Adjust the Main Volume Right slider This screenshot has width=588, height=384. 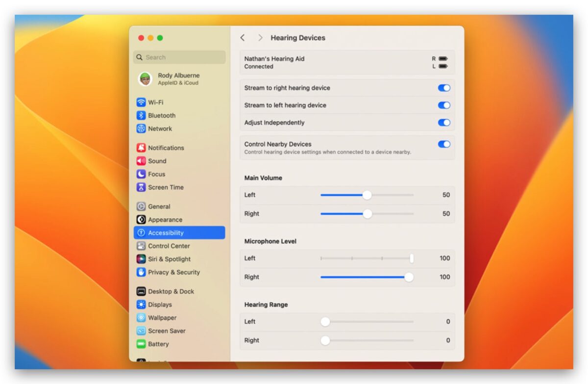[367, 214]
